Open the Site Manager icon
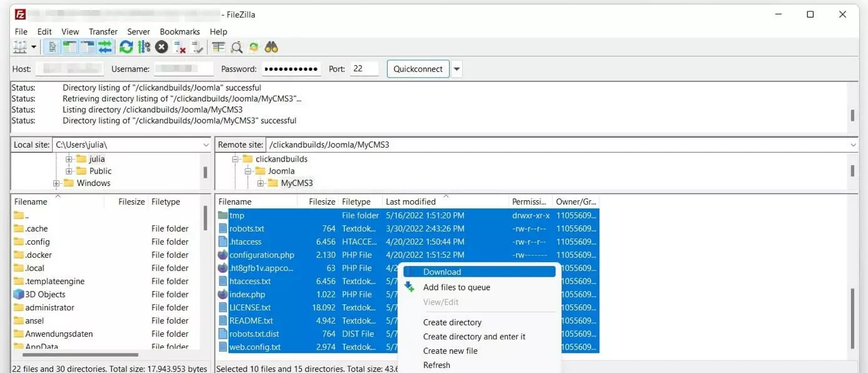 20,47
